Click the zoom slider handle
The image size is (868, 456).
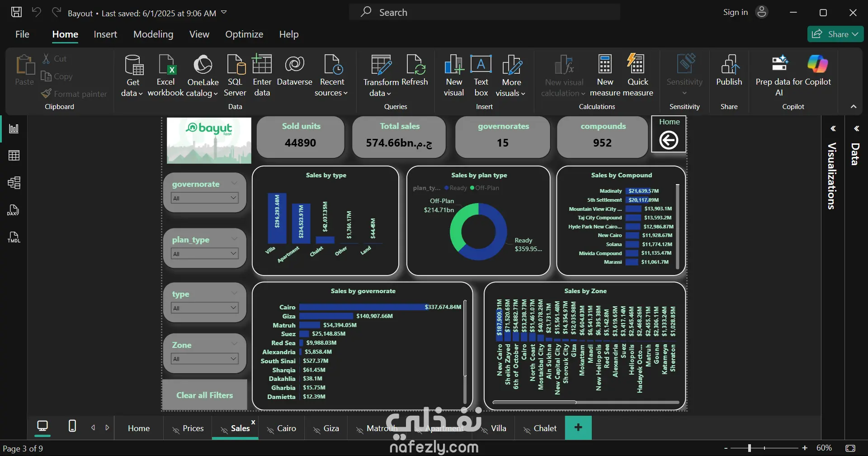pos(749,448)
